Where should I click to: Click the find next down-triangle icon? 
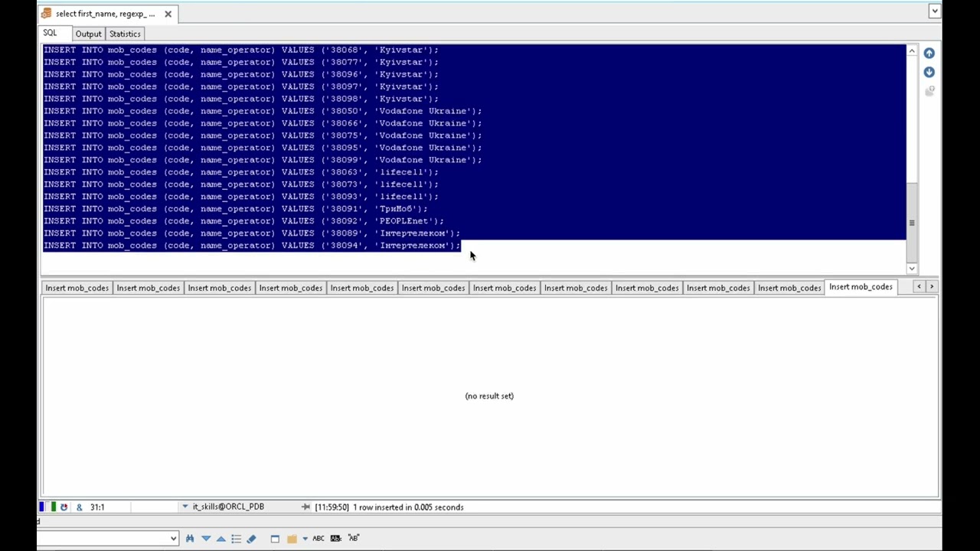point(206,538)
